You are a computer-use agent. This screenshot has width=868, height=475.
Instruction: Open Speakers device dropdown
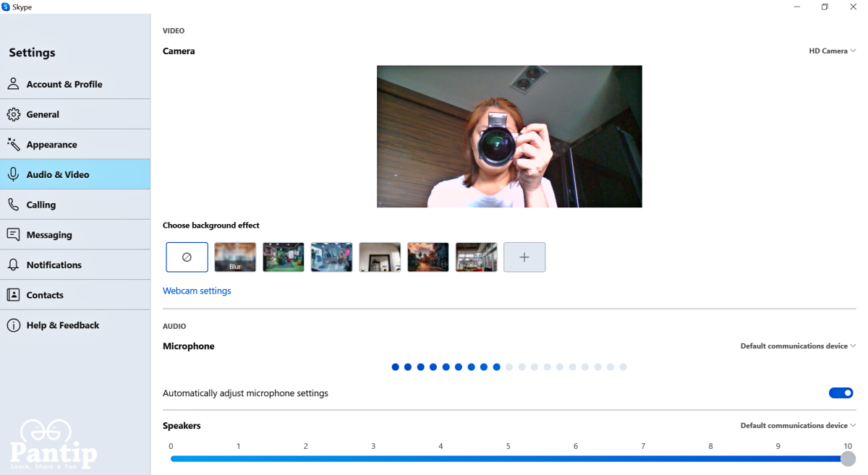[798, 426]
